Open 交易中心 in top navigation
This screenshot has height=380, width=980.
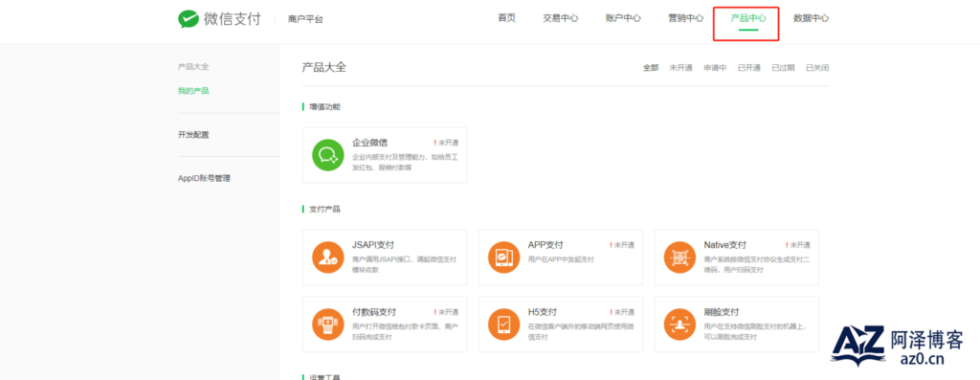pos(561,18)
